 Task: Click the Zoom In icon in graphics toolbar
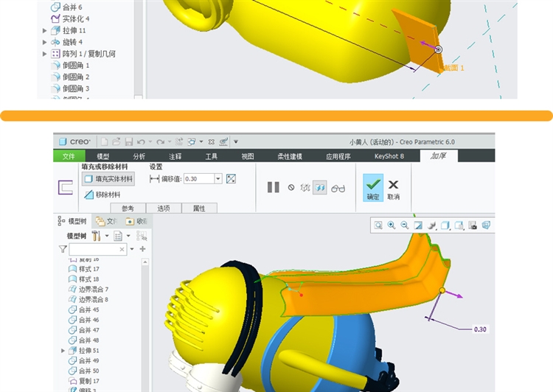[x=392, y=225]
